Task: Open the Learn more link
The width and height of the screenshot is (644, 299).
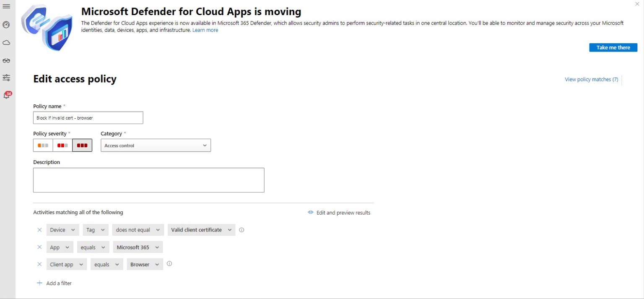Action: click(x=205, y=30)
